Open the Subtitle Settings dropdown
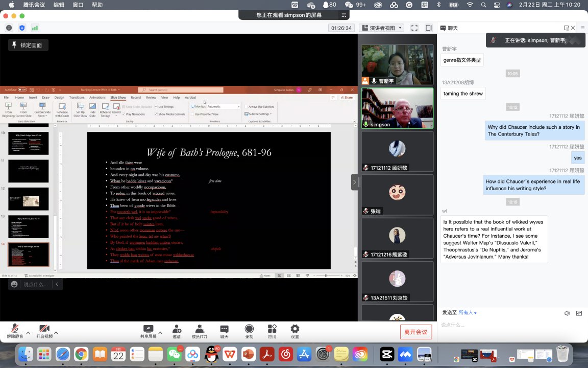 [x=258, y=114]
